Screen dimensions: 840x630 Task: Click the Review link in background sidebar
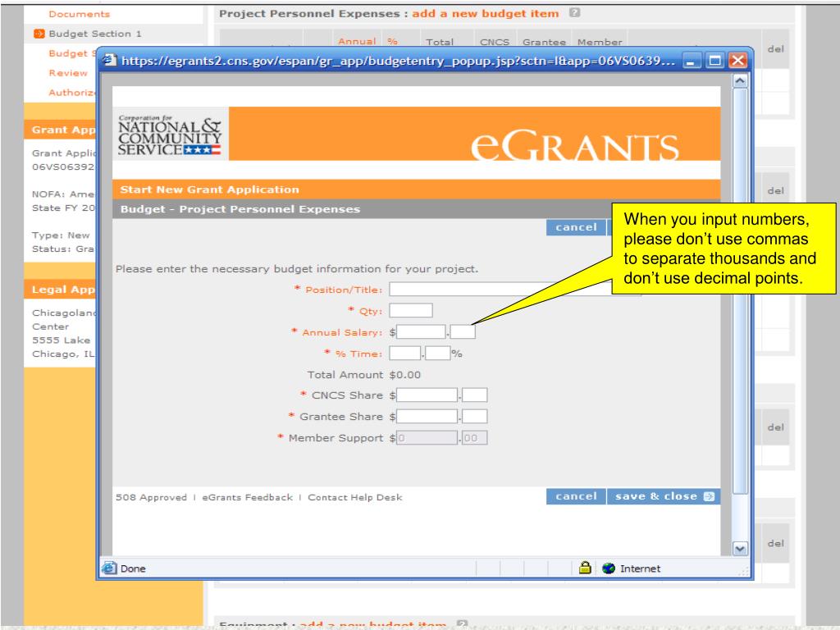[68, 73]
